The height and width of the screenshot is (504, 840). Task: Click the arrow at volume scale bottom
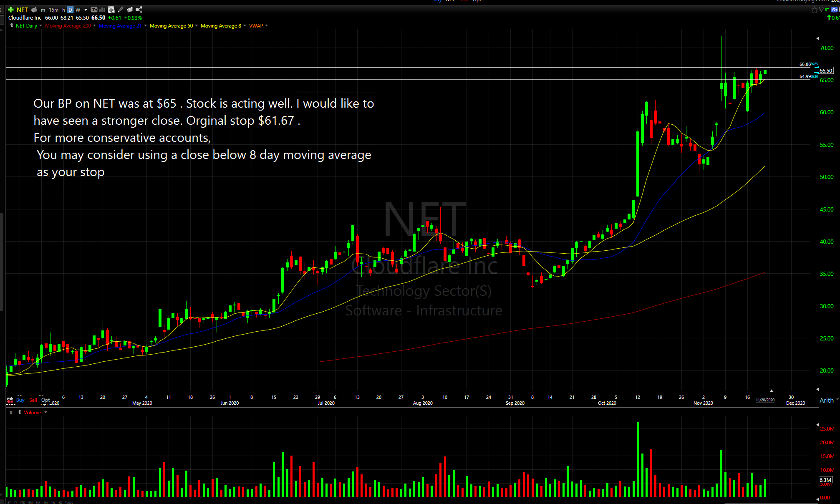pyautogui.click(x=817, y=499)
